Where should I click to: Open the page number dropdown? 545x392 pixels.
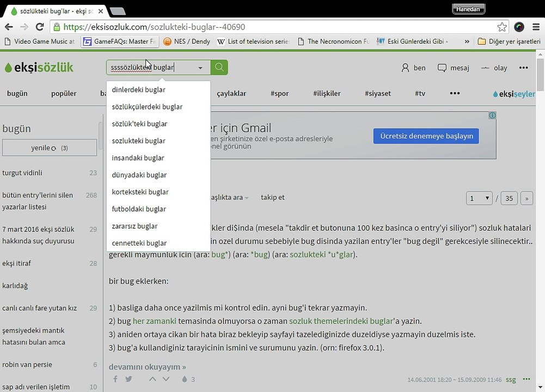tap(479, 198)
